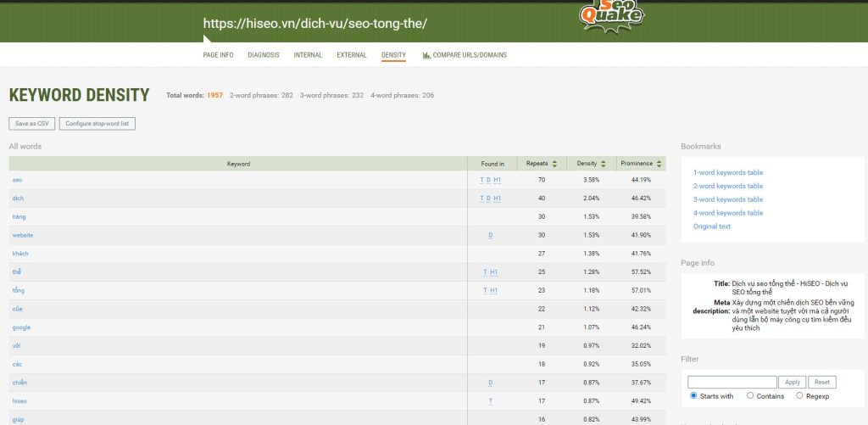Image resolution: width=868 pixels, height=425 pixels.
Task: Focus the keyword filter text field
Action: 732,383
